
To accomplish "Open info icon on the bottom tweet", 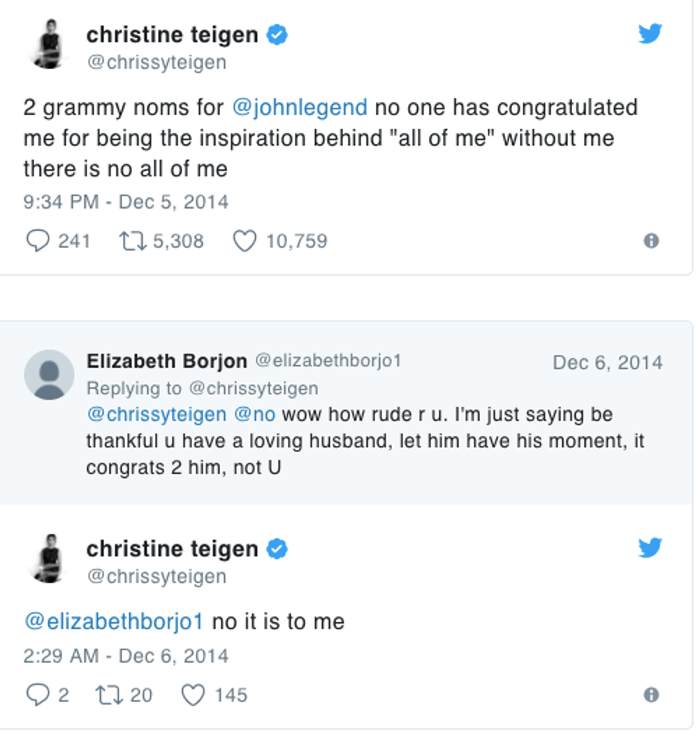I will coord(651,694).
